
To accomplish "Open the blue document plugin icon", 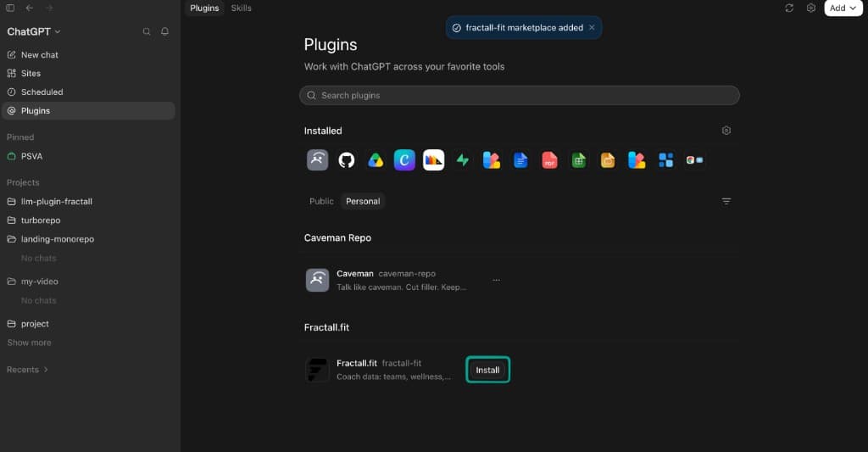I will (520, 160).
